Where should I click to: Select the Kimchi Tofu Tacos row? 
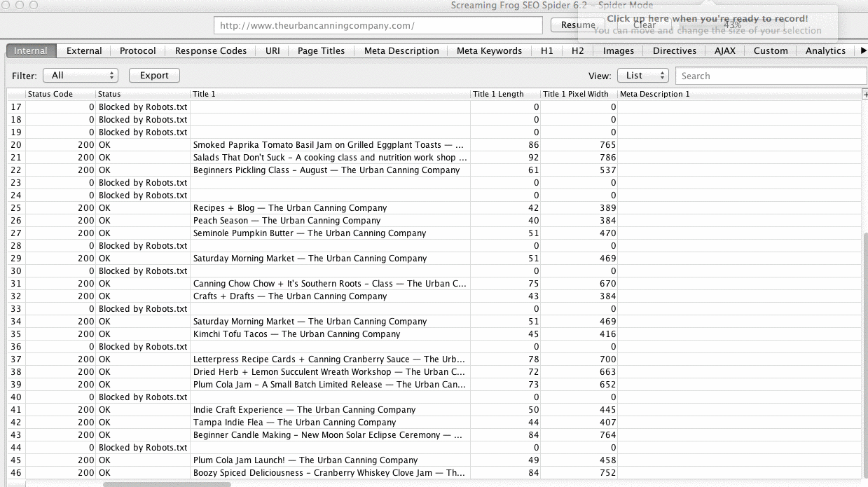(297, 334)
